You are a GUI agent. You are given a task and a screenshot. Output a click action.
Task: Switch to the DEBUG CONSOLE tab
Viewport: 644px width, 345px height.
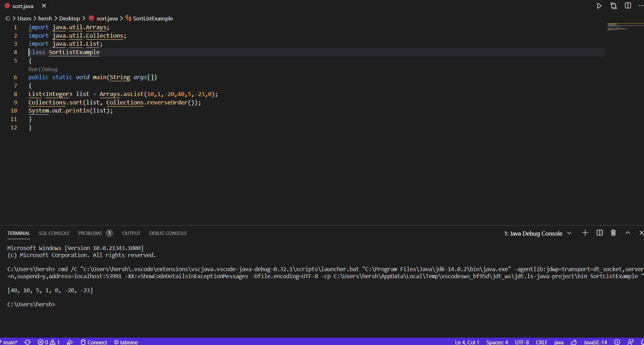pyautogui.click(x=168, y=233)
